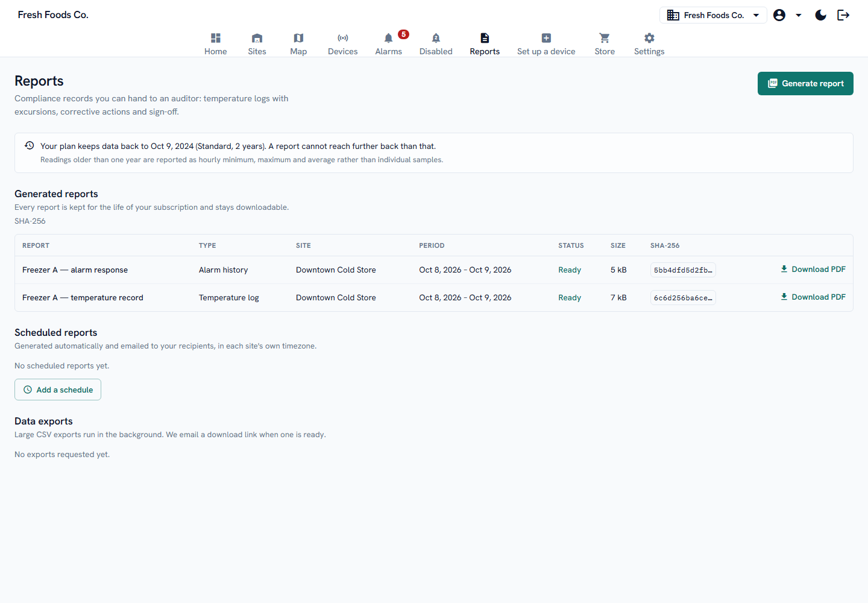This screenshot has height=603, width=868.
Task: Click the alarms badge showing 5
Action: (x=404, y=34)
